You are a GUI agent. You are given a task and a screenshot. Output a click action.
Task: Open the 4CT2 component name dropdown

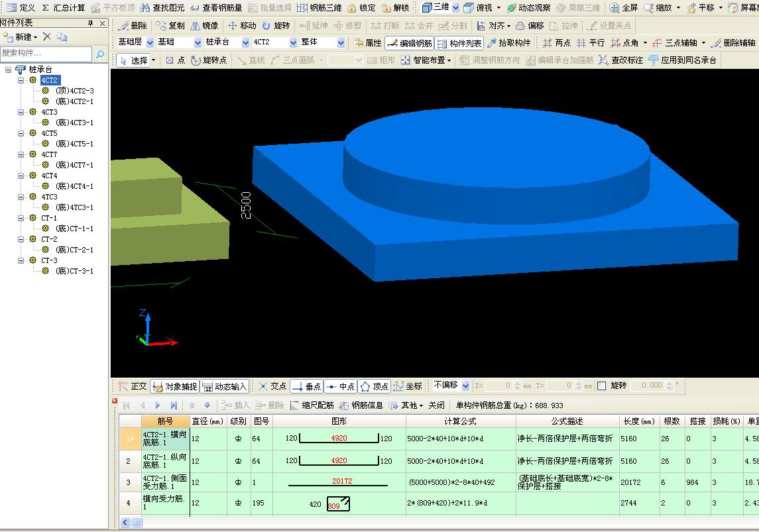coord(293,43)
